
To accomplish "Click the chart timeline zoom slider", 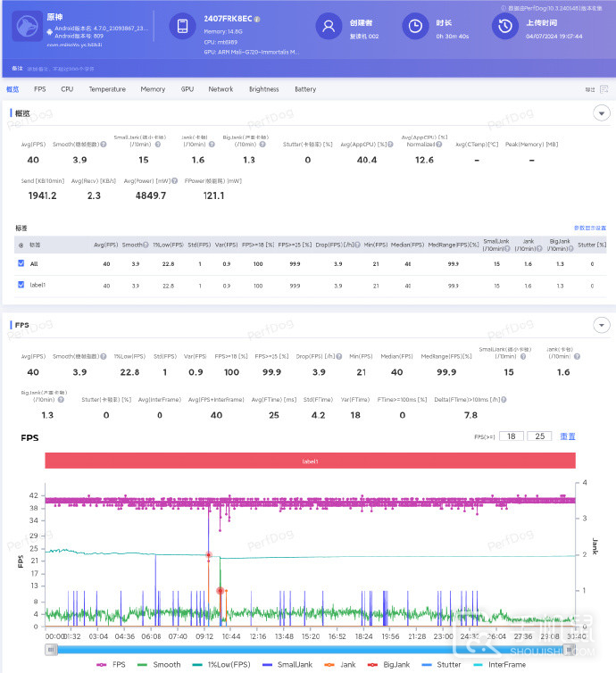I will click(x=310, y=649).
